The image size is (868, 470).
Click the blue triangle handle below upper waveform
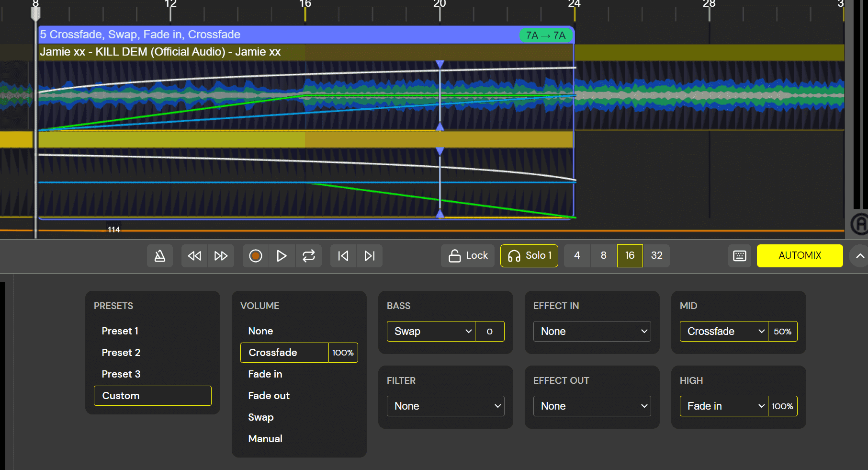[x=440, y=127]
